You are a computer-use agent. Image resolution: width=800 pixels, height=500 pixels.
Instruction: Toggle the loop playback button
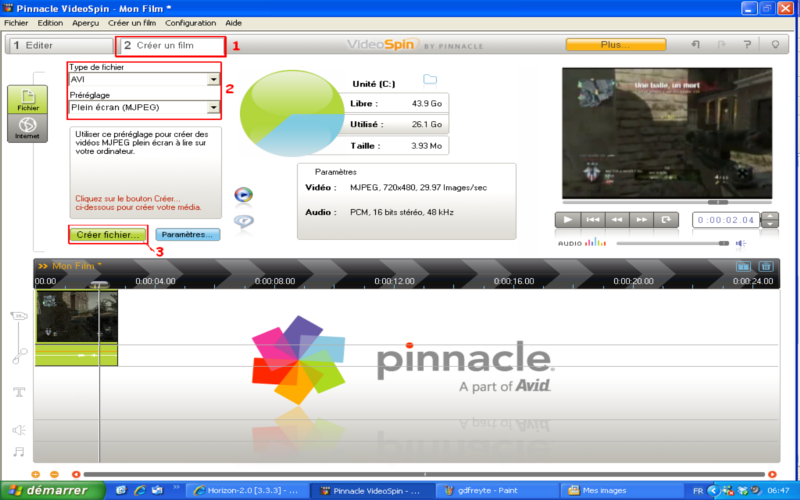coord(666,220)
